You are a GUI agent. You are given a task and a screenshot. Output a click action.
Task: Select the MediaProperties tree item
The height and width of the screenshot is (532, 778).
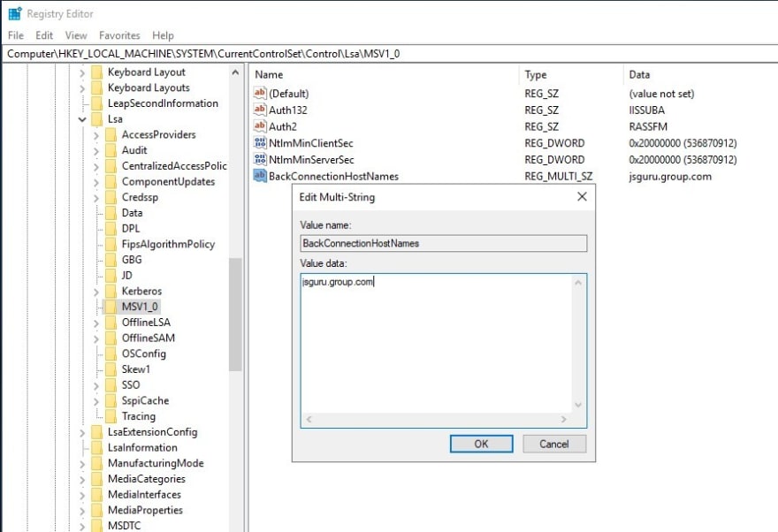point(145,510)
